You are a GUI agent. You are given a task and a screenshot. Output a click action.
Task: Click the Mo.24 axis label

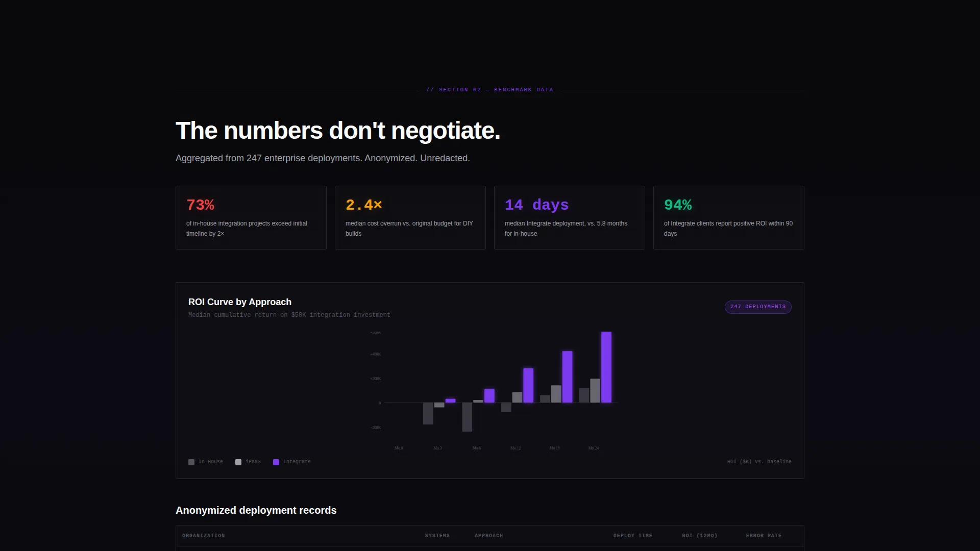point(594,448)
